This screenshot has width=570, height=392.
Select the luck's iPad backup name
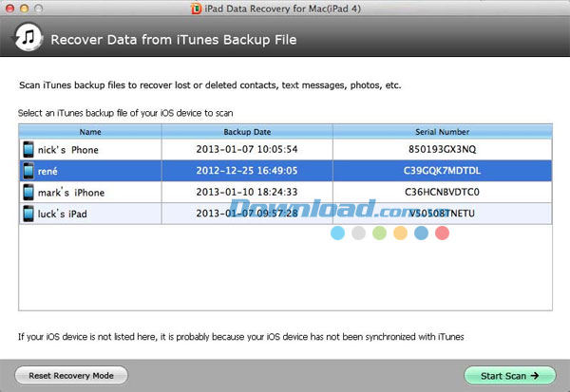pyautogui.click(x=63, y=214)
